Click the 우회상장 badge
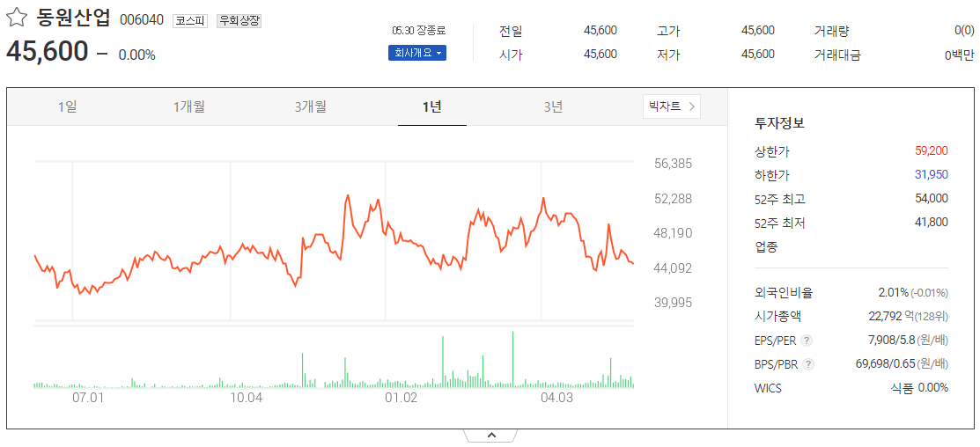 [239, 20]
